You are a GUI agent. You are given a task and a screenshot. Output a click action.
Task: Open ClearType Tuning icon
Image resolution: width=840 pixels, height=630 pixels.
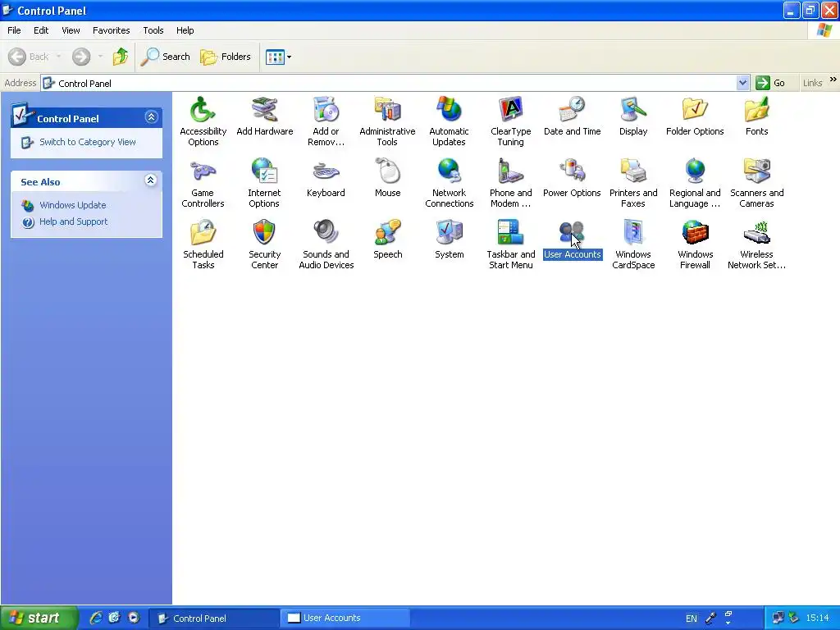tap(510, 121)
